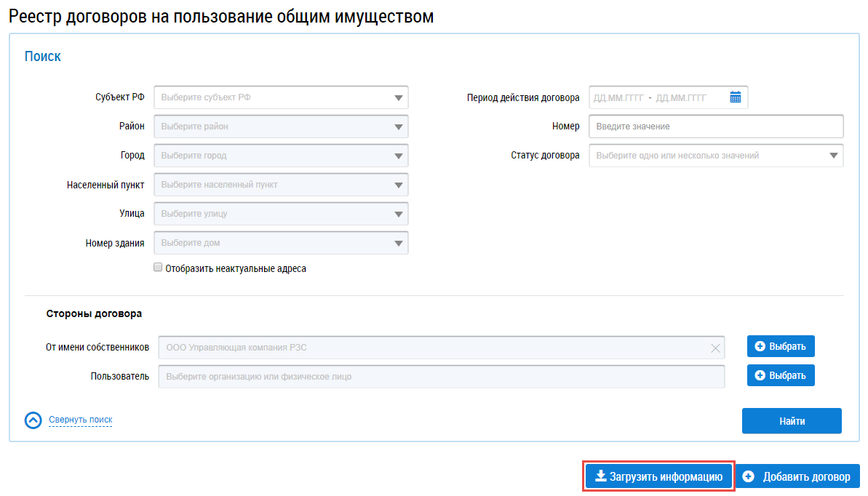Click the collapse search circle arrow icon

[x=33, y=420]
